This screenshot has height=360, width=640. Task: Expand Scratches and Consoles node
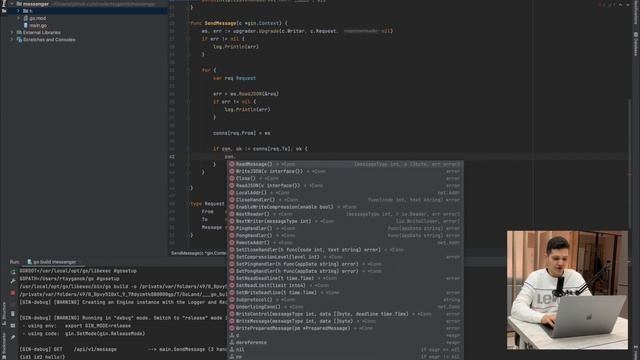pyautogui.click(x=12, y=40)
